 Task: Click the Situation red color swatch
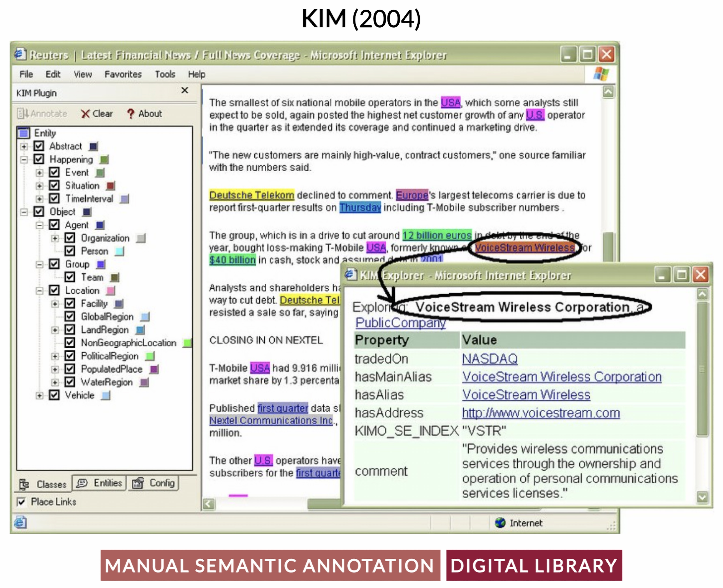[x=110, y=186]
